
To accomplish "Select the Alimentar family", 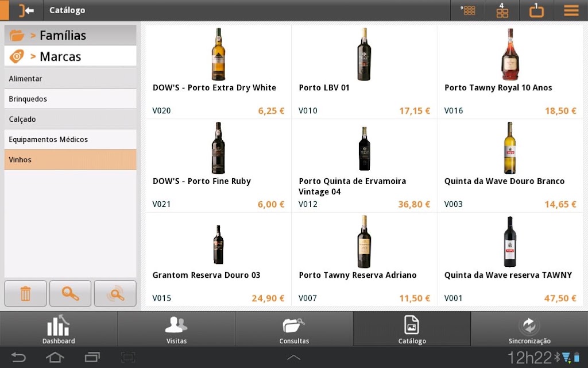I will 70,78.
